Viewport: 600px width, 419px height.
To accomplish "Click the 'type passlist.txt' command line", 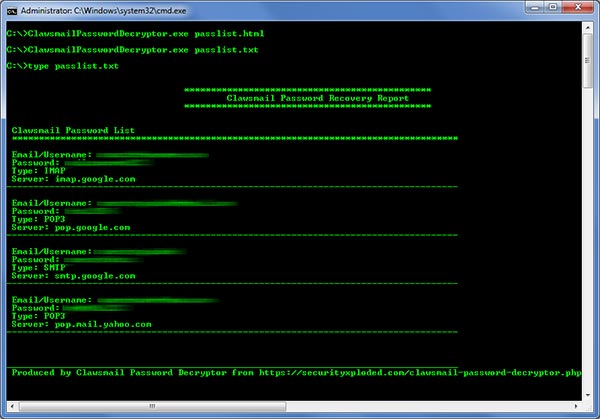I will point(73,66).
